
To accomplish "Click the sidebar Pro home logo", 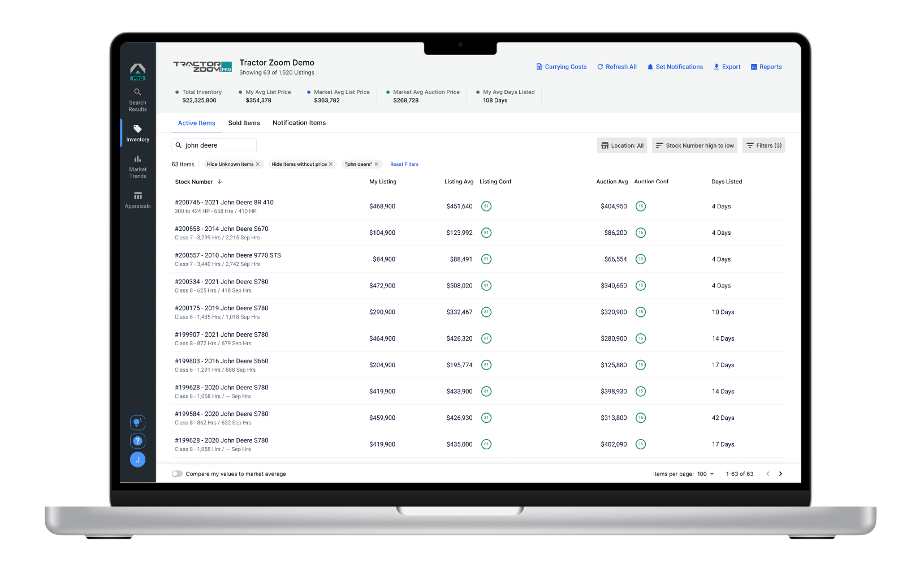I will 137,72.
